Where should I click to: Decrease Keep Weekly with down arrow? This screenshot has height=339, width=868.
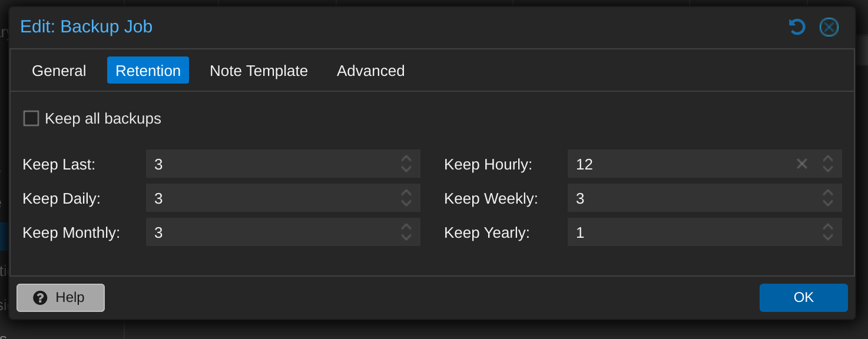(828, 203)
